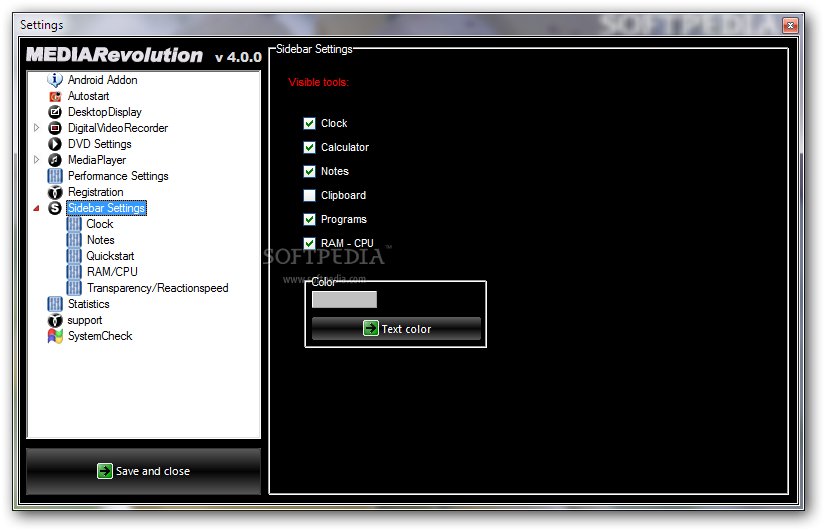Click the support icon in tree
Screen dimensions: 825x531
coord(55,320)
